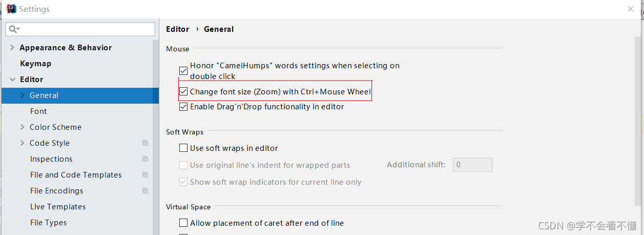Collapse the Editor tree node
Image resolution: width=644 pixels, height=235 pixels.
click(12, 80)
